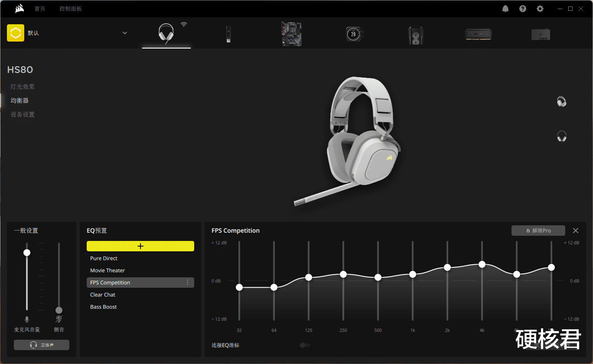Expand the profile dropdown chevron
Viewport: 593px width, 364px height.
tap(125, 33)
